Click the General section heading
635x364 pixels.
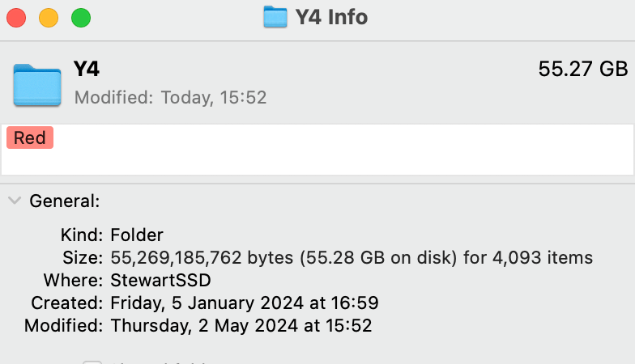64,201
